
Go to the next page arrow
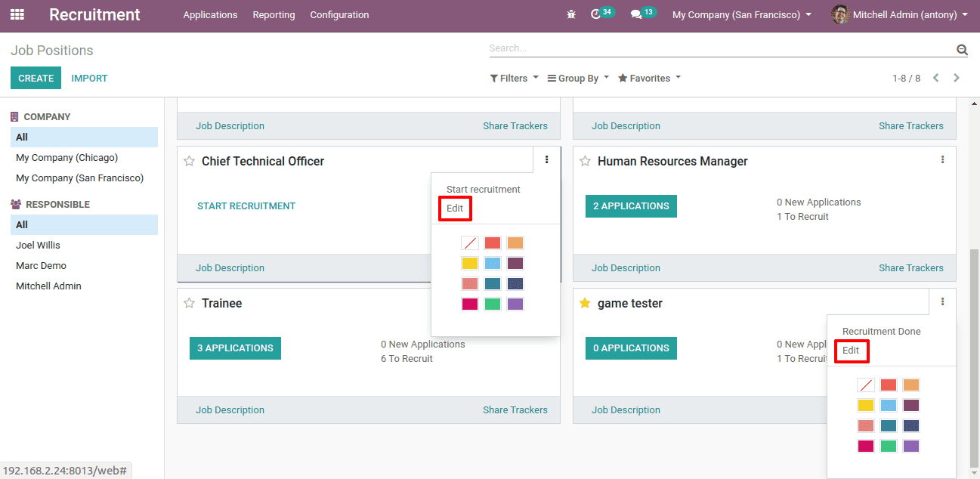(957, 78)
